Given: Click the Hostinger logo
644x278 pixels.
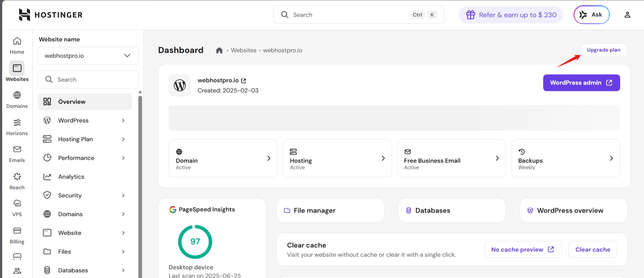Looking at the screenshot, I should (x=50, y=15).
